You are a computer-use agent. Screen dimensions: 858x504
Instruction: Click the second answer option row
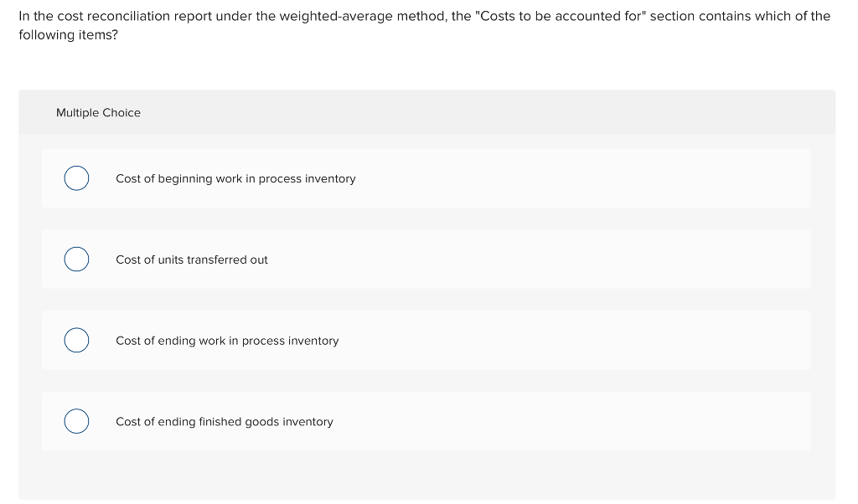(426, 259)
